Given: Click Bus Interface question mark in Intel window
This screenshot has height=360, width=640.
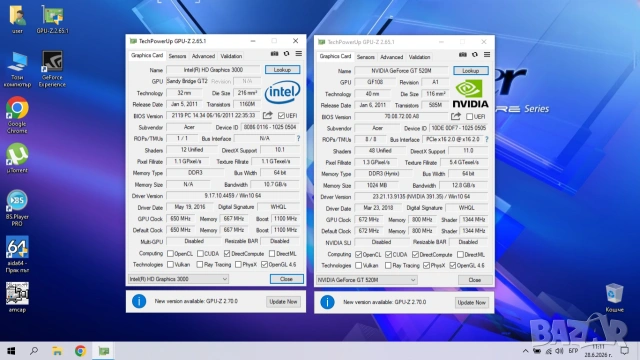Looking at the screenshot, I should 298,138.
